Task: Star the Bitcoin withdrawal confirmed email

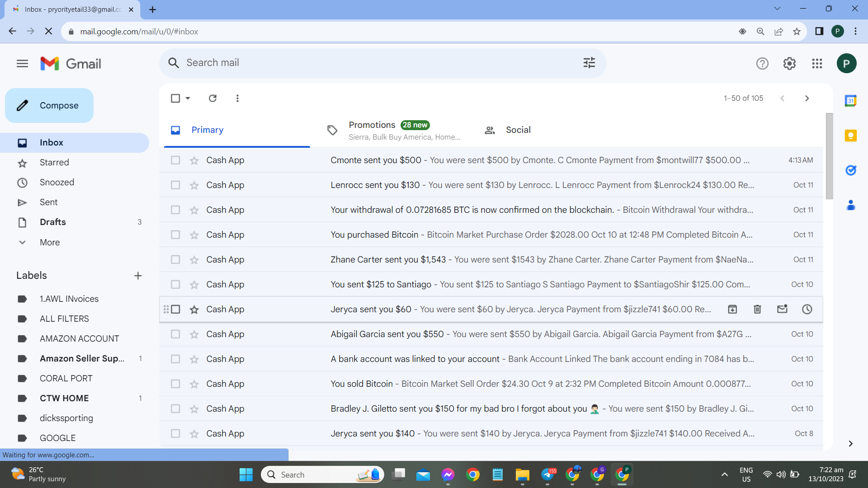Action: tap(194, 210)
